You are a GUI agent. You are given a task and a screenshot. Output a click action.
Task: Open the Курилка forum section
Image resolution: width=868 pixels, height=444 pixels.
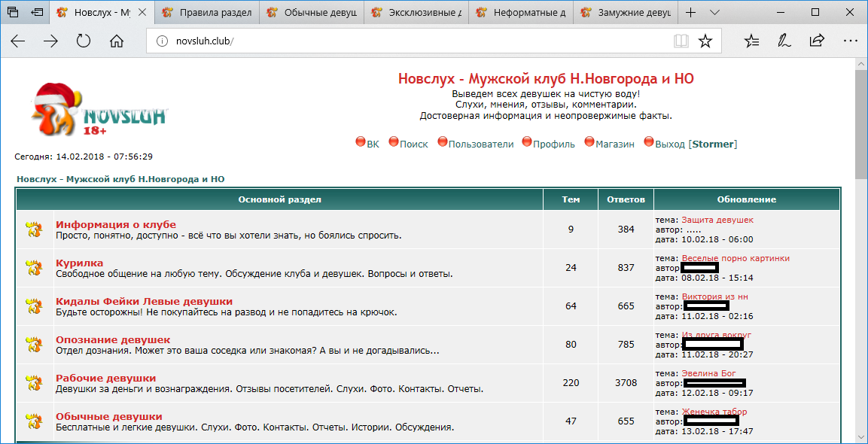coord(80,263)
